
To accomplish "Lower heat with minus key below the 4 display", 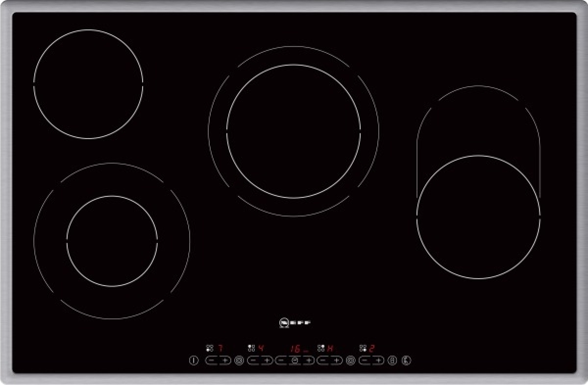I will coord(253,361).
